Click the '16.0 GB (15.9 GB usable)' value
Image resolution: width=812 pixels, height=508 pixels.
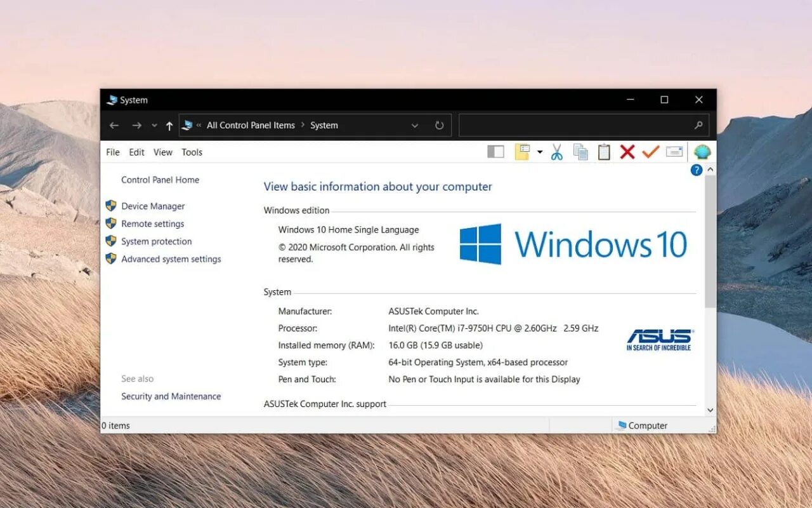pyautogui.click(x=435, y=345)
